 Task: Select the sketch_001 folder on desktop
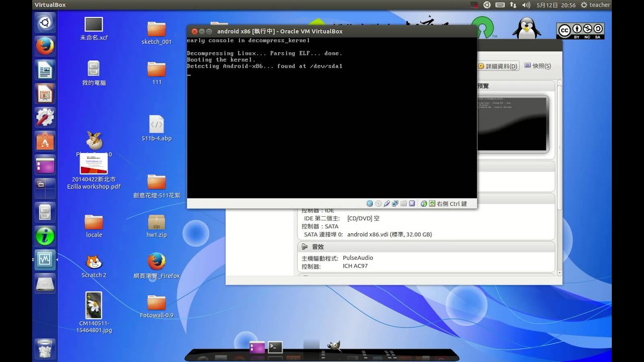[156, 33]
